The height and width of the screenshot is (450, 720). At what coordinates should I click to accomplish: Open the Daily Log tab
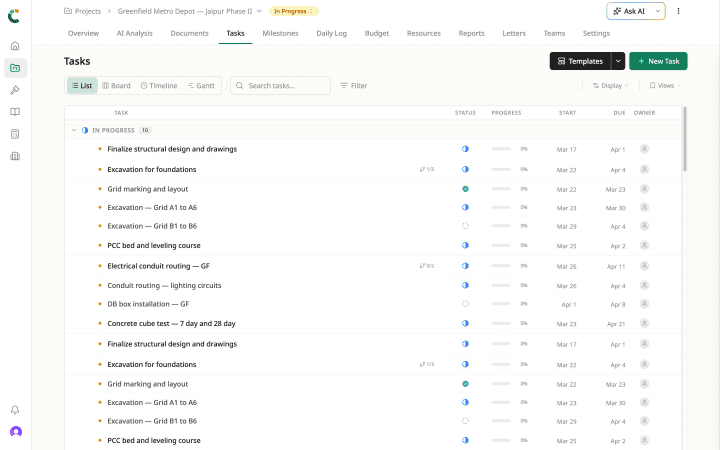(332, 33)
